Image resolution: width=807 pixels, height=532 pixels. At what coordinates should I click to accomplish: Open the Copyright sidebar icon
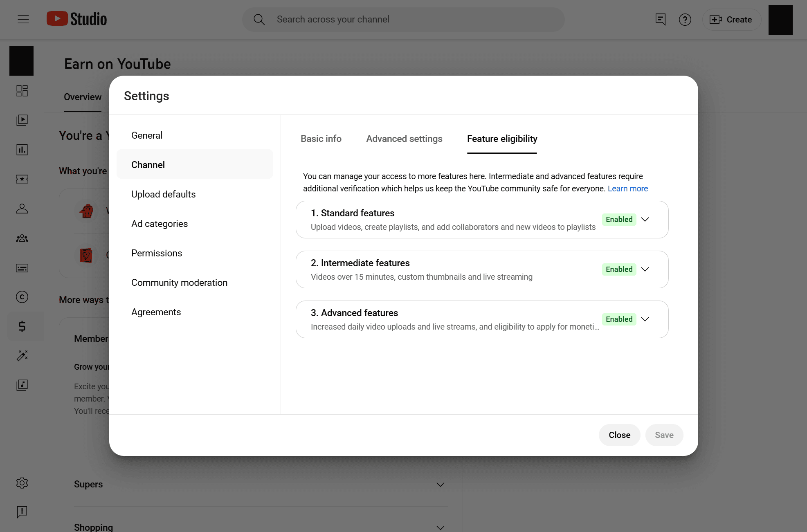[x=22, y=296]
